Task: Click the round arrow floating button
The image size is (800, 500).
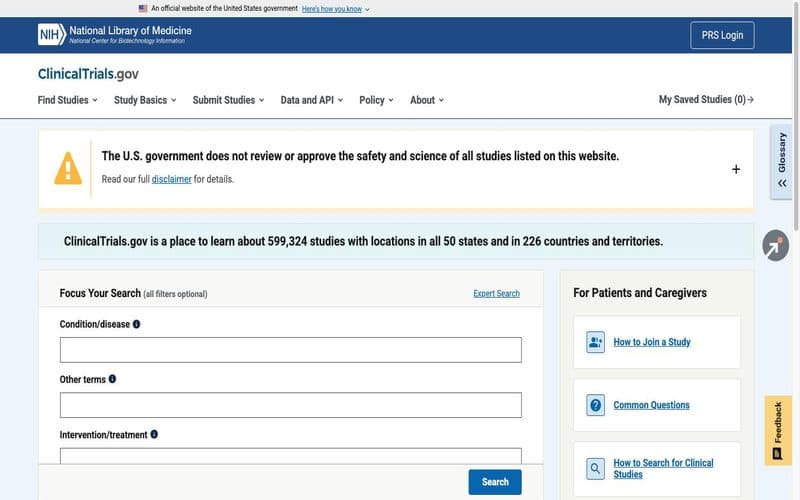Action: point(776,245)
